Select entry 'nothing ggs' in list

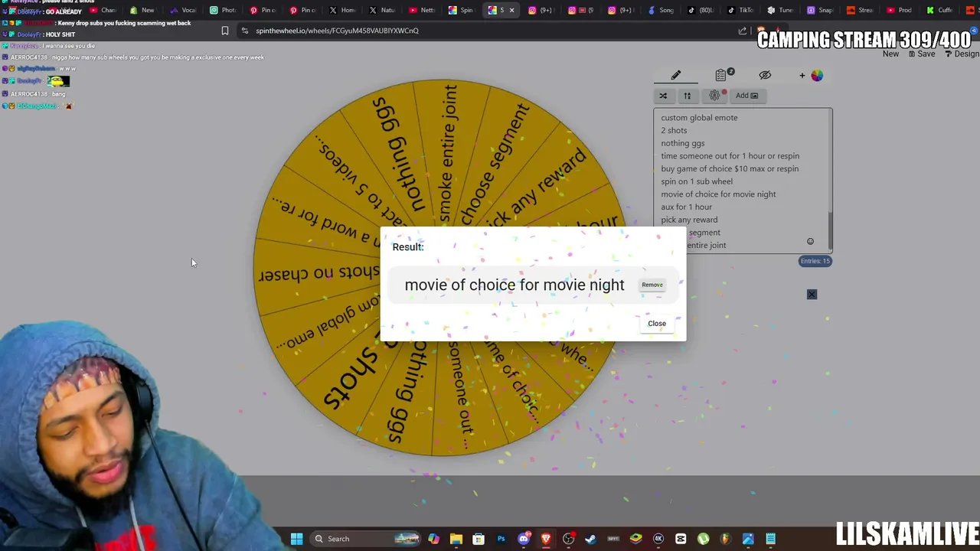pos(682,143)
